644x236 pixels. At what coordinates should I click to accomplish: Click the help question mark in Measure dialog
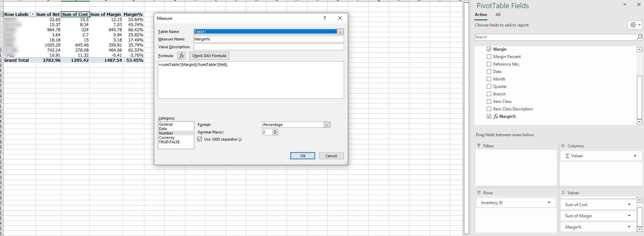pos(325,18)
